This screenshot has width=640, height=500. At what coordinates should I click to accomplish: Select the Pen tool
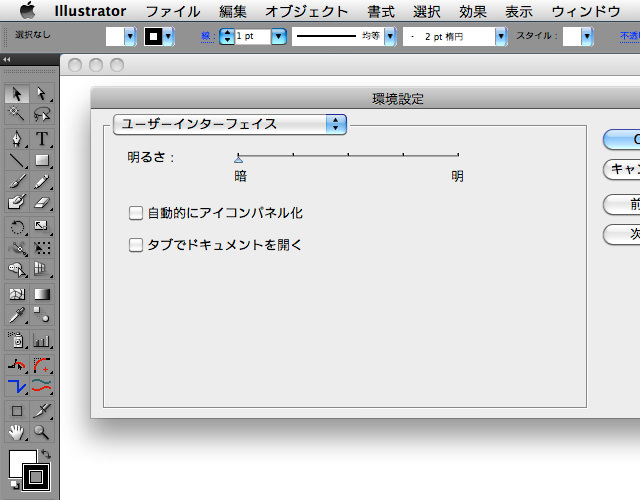click(x=17, y=139)
